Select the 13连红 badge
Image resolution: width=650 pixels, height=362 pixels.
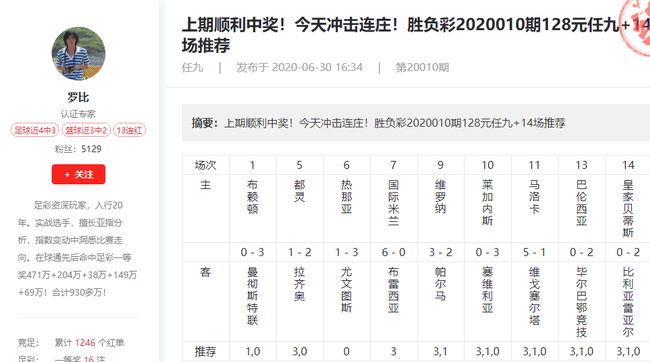pos(129,130)
